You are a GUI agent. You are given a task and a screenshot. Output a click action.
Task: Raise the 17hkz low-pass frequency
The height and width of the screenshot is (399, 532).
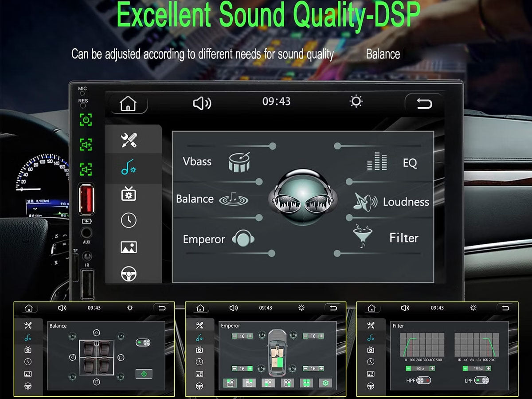[488, 368]
